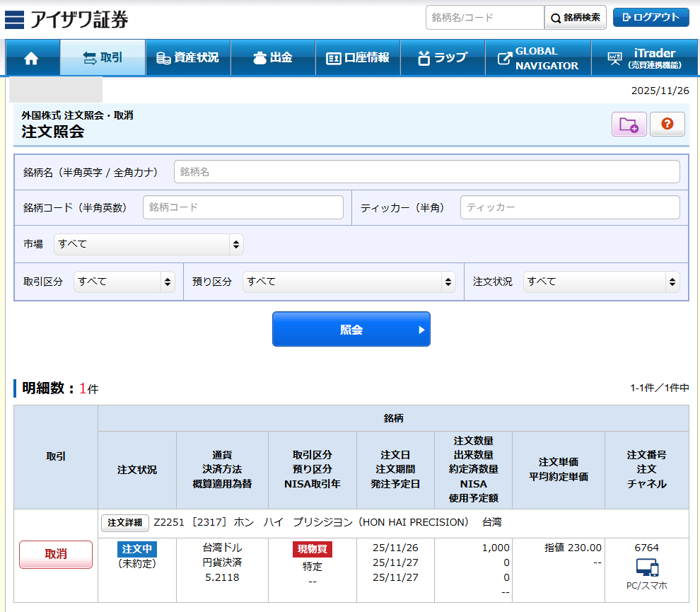This screenshot has width=700, height=612.
Task: Click the pink folder-add icon
Action: tap(629, 125)
